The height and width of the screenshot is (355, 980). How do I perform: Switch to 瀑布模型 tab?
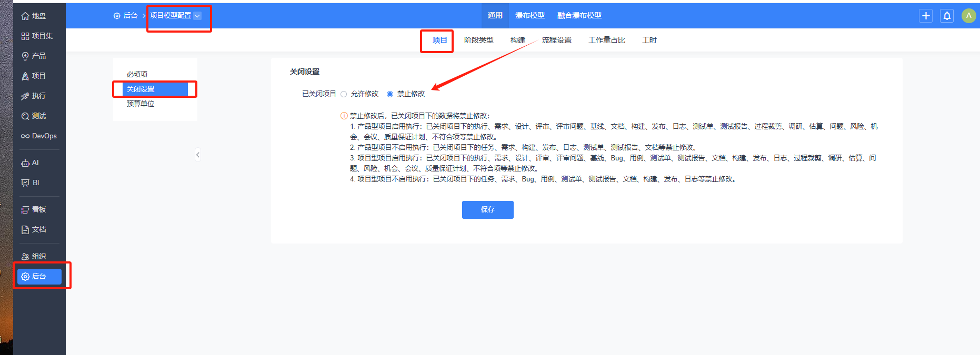click(x=529, y=16)
